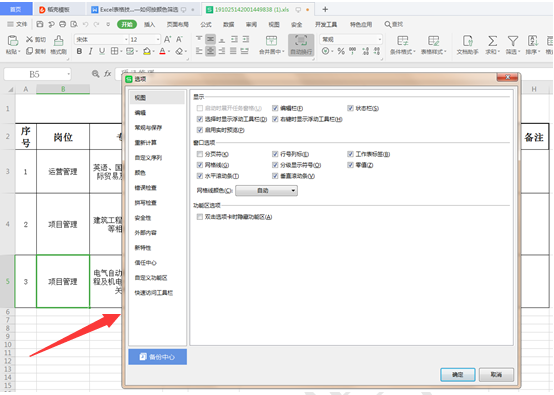Select the Format Painter (格式刷) brush
This screenshot has height=395, width=554.
click(x=58, y=41)
